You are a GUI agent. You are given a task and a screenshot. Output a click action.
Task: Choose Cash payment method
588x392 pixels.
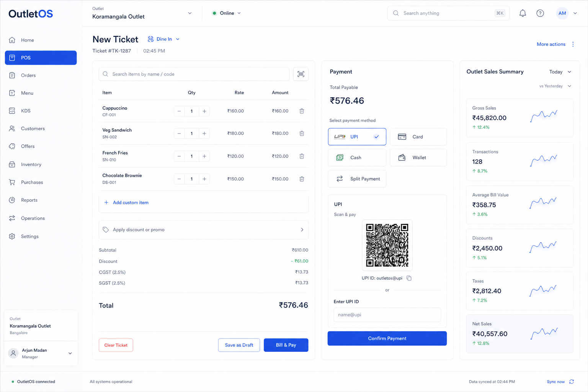tap(357, 158)
